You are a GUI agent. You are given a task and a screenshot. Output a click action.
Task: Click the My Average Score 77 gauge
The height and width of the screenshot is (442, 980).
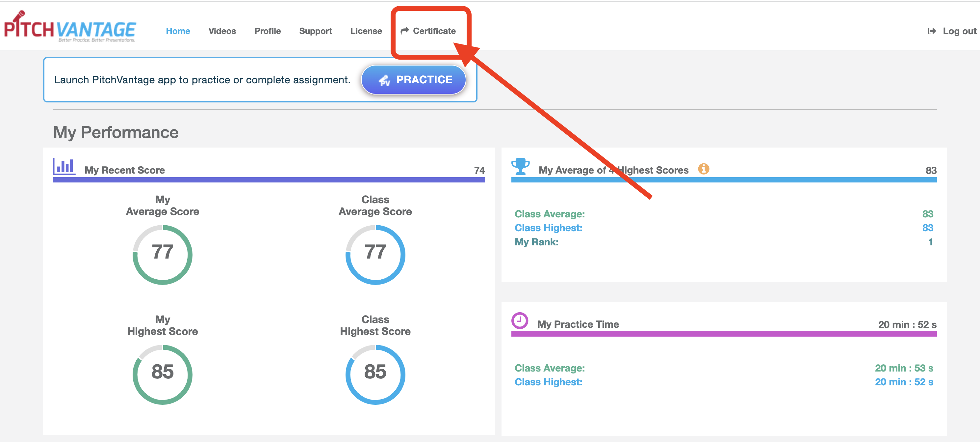163,254
